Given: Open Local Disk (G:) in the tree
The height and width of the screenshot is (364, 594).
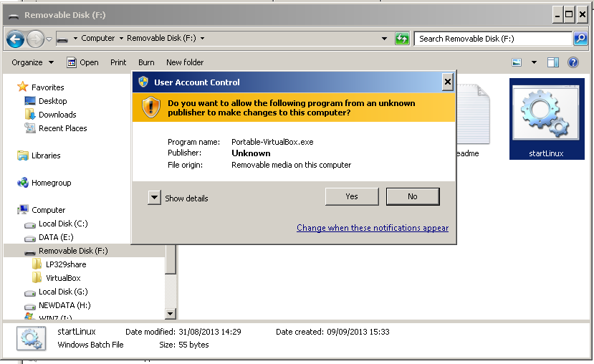Looking at the screenshot, I should [56, 292].
